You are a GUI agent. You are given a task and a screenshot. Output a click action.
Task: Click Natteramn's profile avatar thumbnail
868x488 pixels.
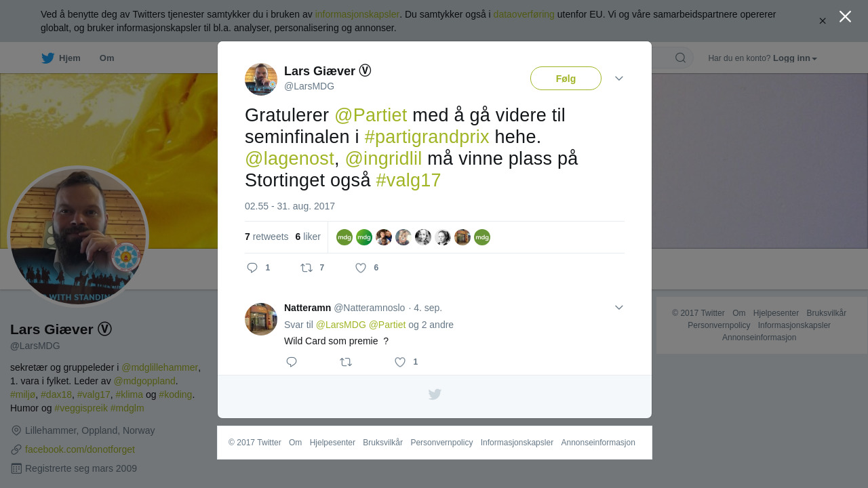[261, 319]
